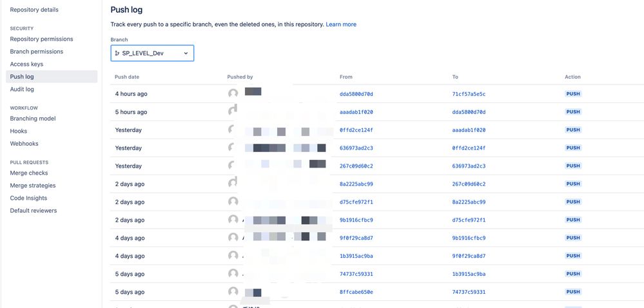Image resolution: width=644 pixels, height=308 pixels.
Task: Click the 5 hours ago date cell
Action: pos(131,112)
